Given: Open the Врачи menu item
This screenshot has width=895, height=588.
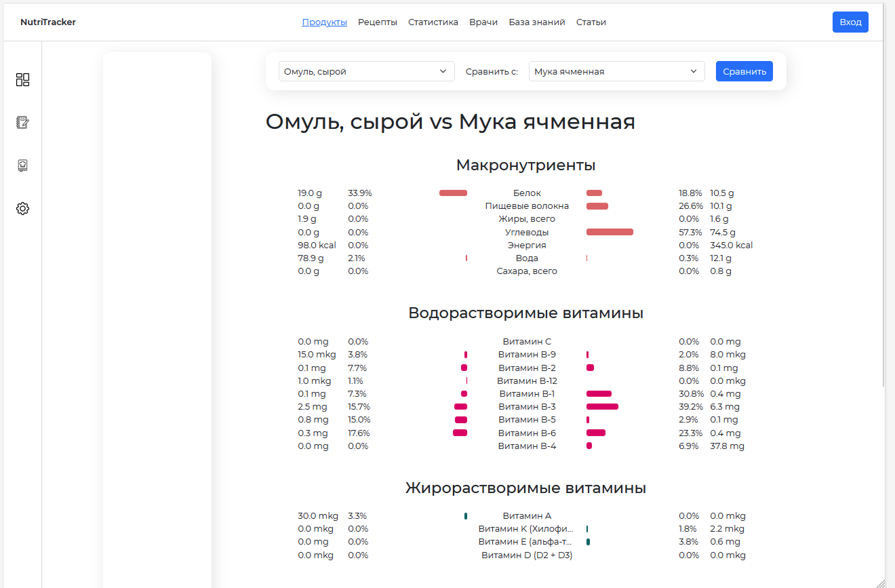Looking at the screenshot, I should tap(483, 22).
